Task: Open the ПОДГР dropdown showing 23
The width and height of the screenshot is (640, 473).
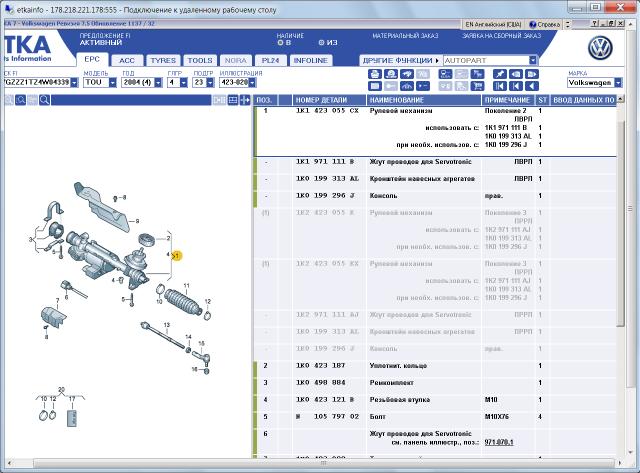Action: point(210,82)
